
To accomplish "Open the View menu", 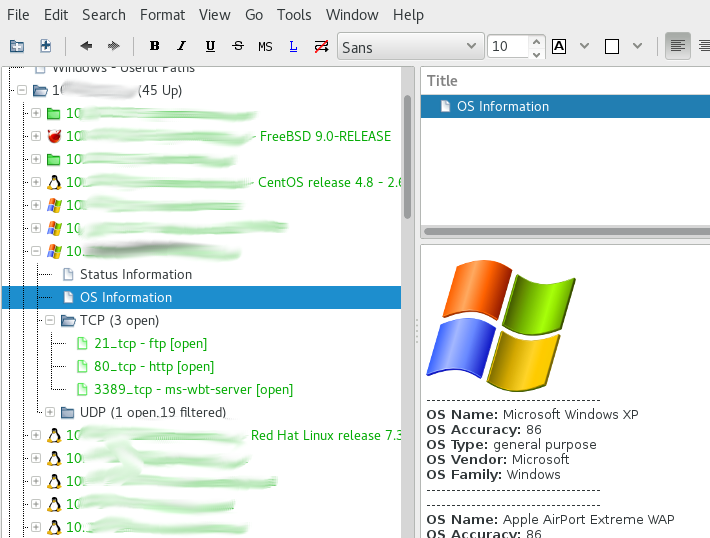I will (x=215, y=14).
